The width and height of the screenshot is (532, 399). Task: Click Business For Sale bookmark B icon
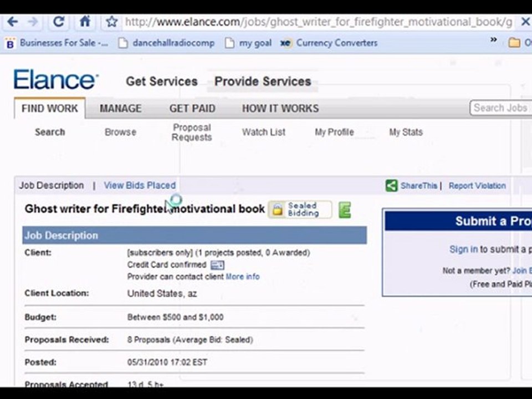11,43
